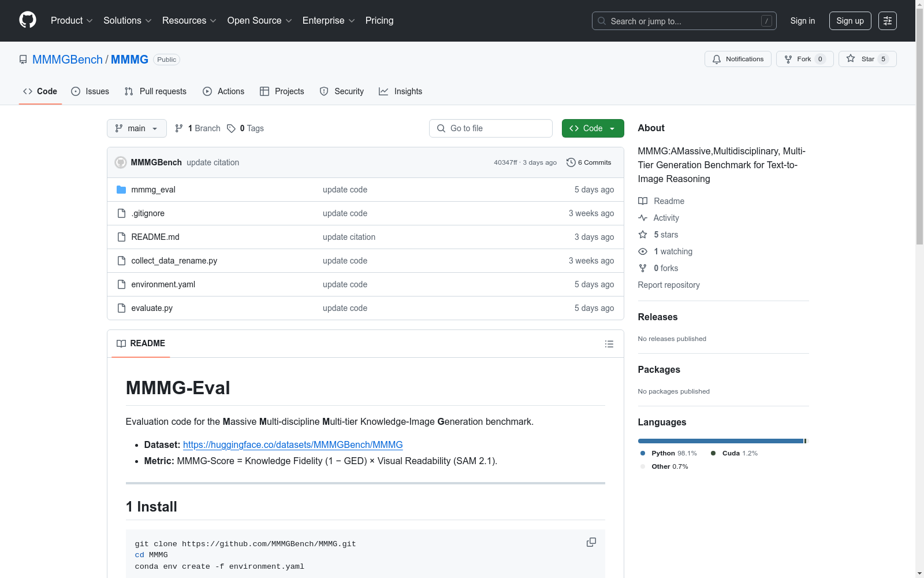Open the Pricing page link
Screen dimensions: 924x578
coord(379,21)
